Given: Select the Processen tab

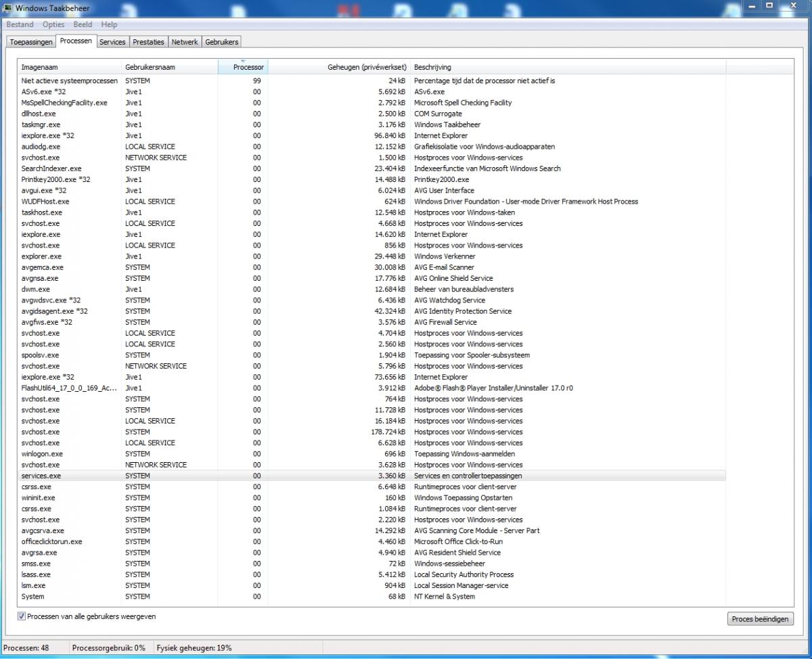Looking at the screenshot, I should click(x=76, y=41).
